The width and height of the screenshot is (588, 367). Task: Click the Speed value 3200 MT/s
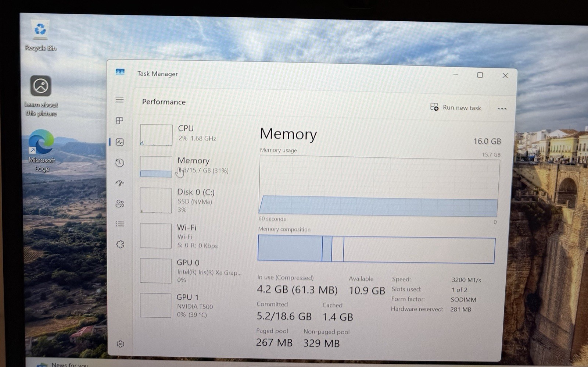pos(466,280)
